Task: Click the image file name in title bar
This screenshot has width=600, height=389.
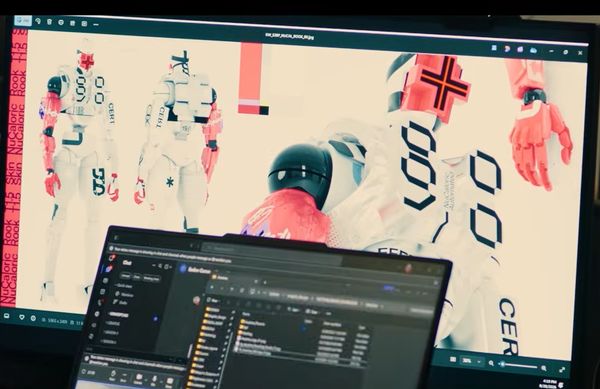Action: coord(290,36)
